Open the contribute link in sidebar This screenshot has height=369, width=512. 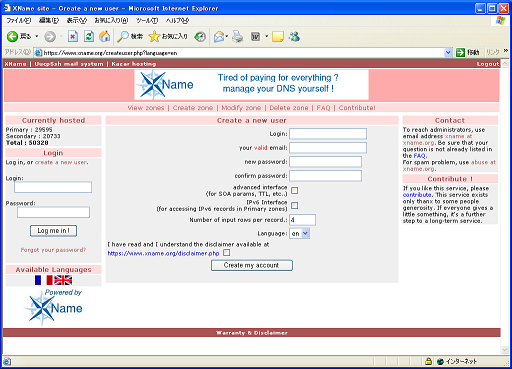[x=417, y=195]
